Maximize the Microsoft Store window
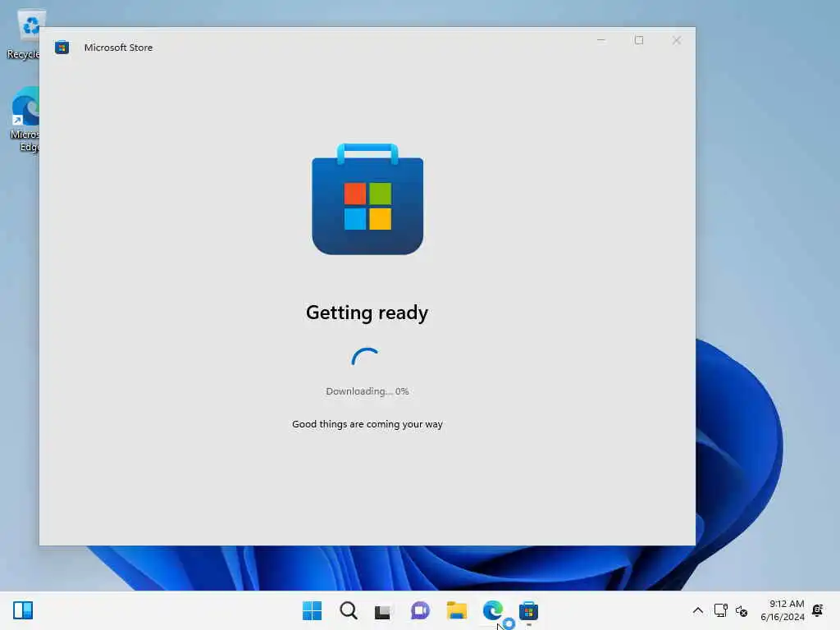Image resolution: width=840 pixels, height=630 pixels. pyautogui.click(x=638, y=40)
